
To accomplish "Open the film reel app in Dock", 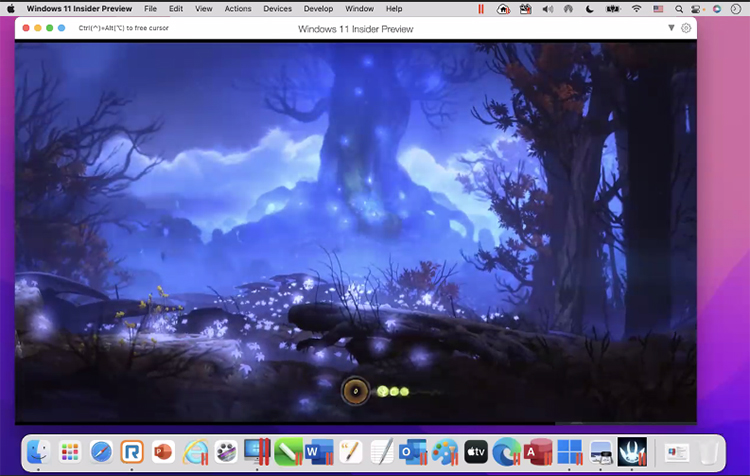I will click(226, 452).
